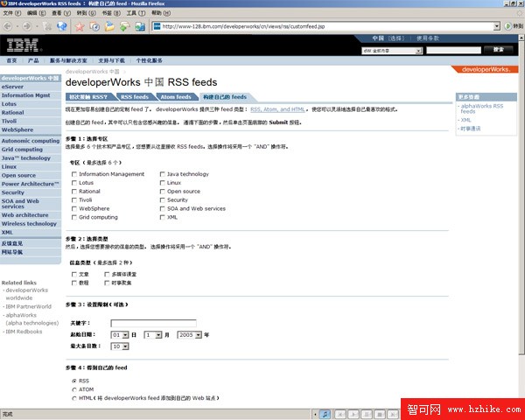Screen dimensions: 525x420
Task: Click the music note icon in the status bar
Action: [325, 414]
